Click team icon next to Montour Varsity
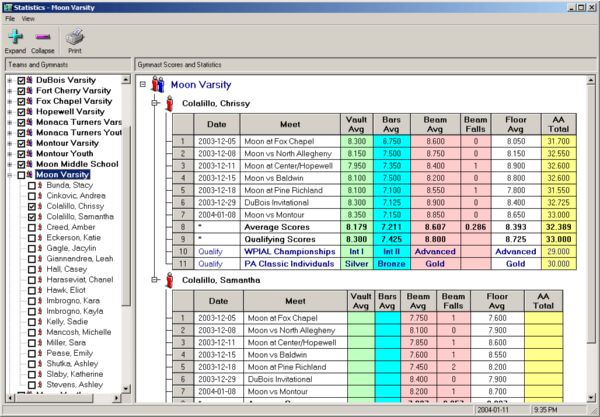The image size is (600, 417). [30, 143]
